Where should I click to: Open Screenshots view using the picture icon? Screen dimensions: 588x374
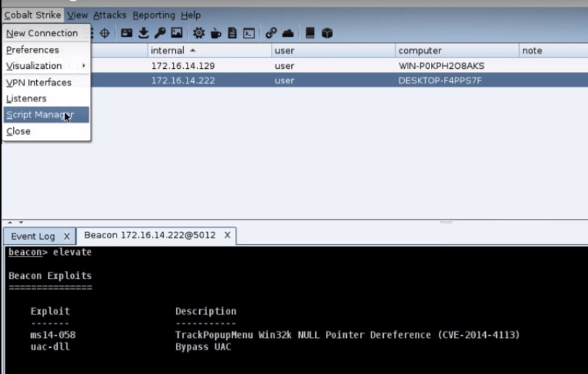pyautogui.click(x=177, y=33)
